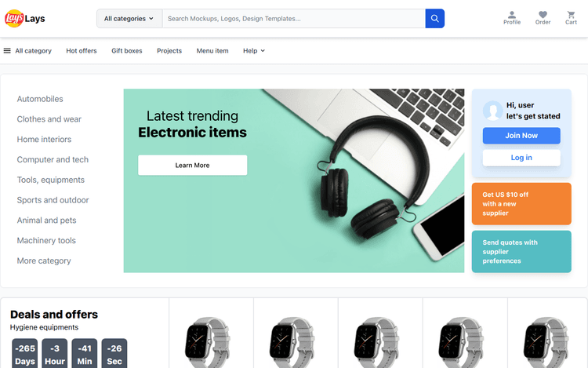This screenshot has height=368, width=588.
Task: Click the user avatar in greeting card
Action: point(492,111)
